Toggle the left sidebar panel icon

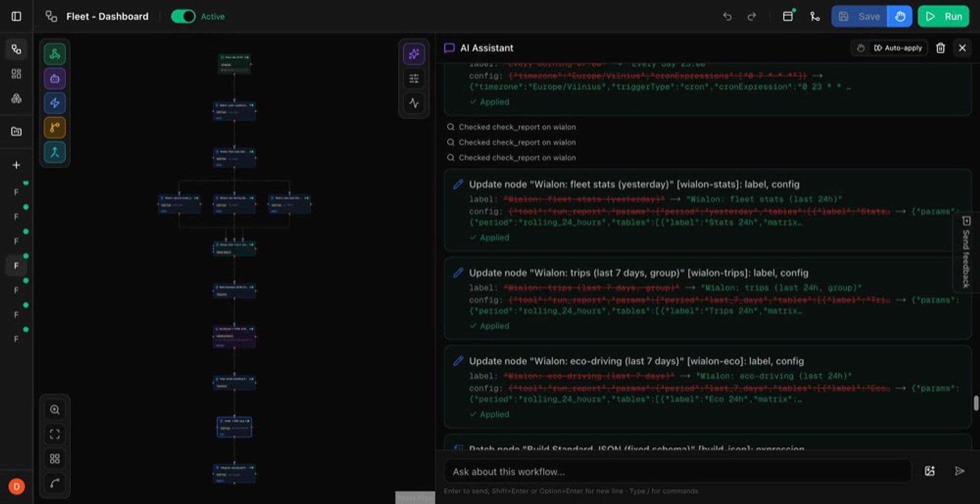[16, 17]
